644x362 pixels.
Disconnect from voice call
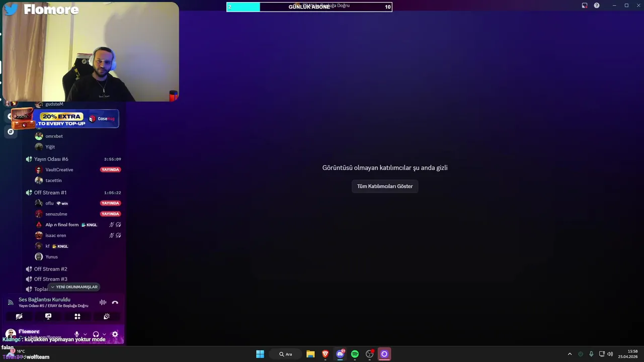[x=115, y=302]
